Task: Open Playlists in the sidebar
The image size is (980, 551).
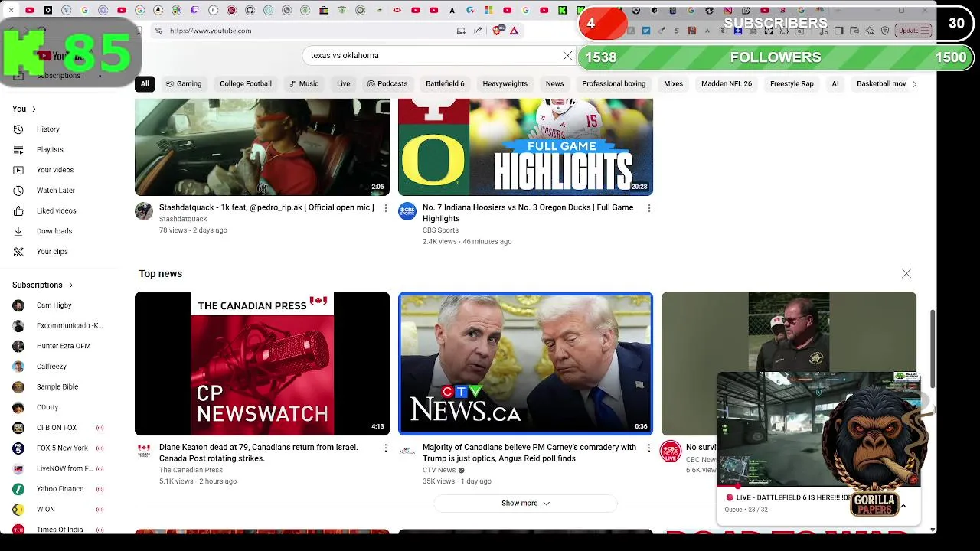Action: (x=50, y=149)
